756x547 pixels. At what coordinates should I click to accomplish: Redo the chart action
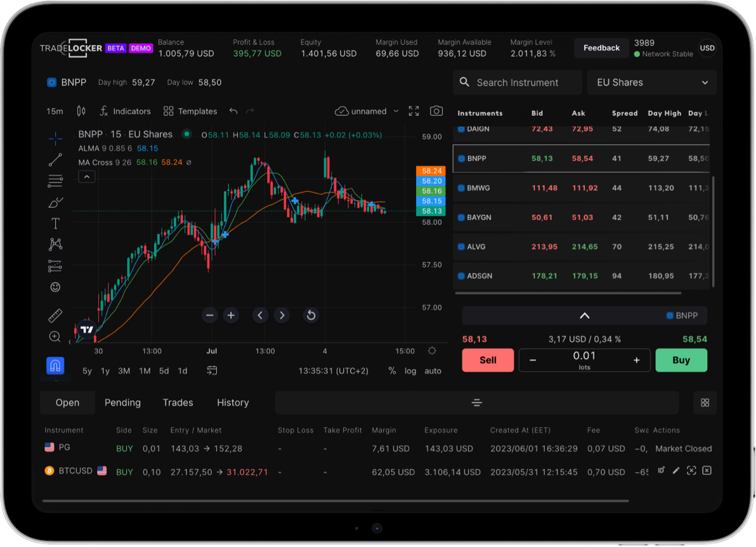pos(250,112)
